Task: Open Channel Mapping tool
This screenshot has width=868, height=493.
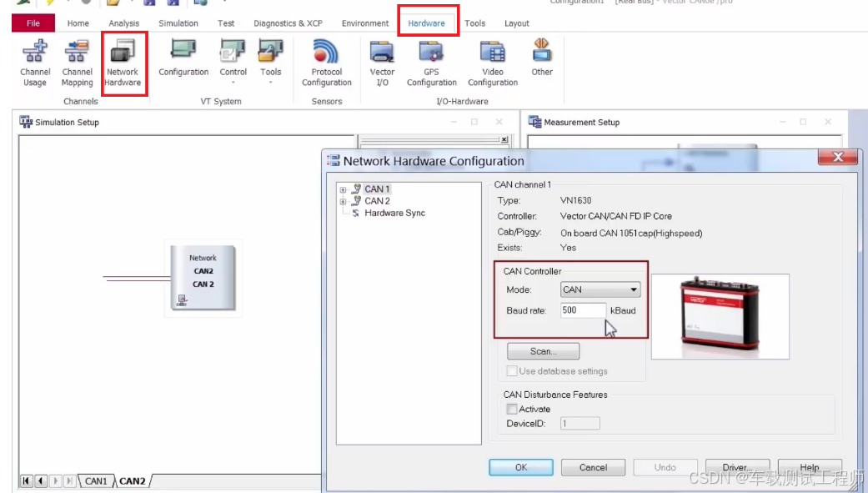Action: click(77, 63)
